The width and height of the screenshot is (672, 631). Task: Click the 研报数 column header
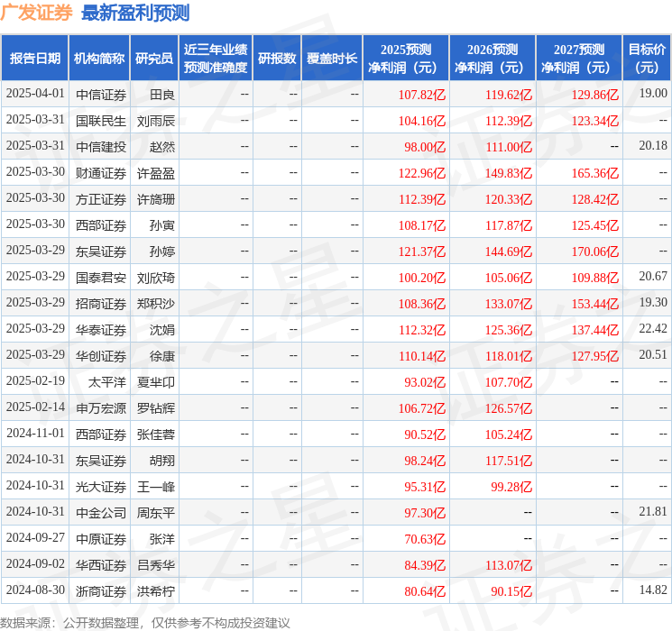tap(277, 59)
